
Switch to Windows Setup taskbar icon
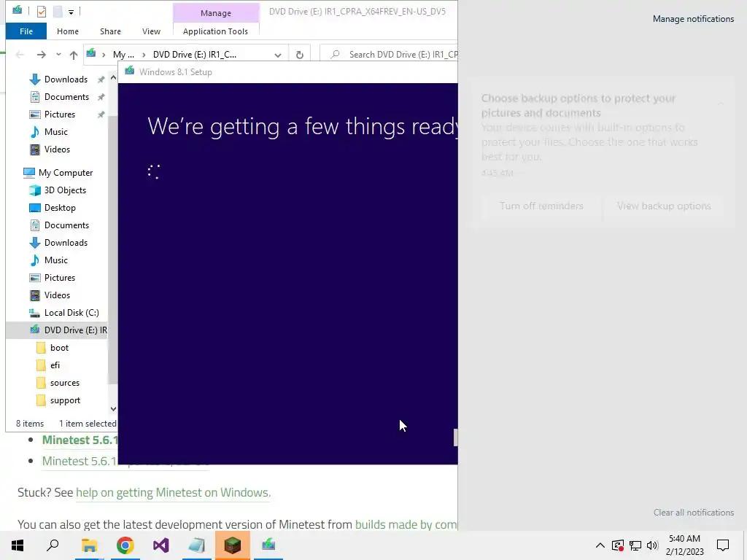click(x=268, y=545)
